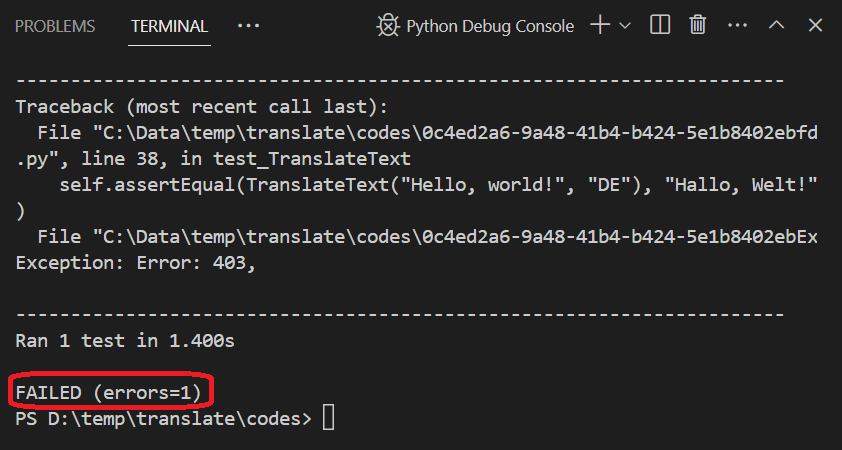
Task: Create a new terminal with plus icon
Action: coord(600,25)
